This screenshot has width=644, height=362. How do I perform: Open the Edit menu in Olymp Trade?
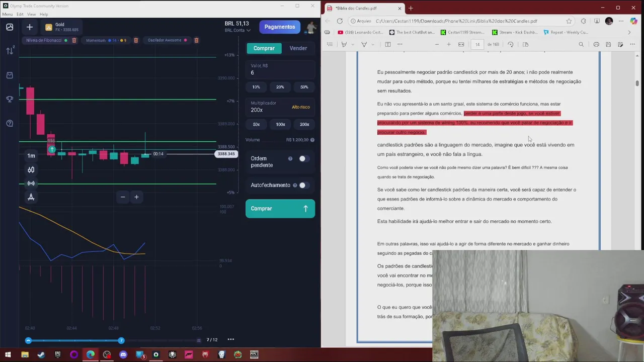tap(20, 14)
